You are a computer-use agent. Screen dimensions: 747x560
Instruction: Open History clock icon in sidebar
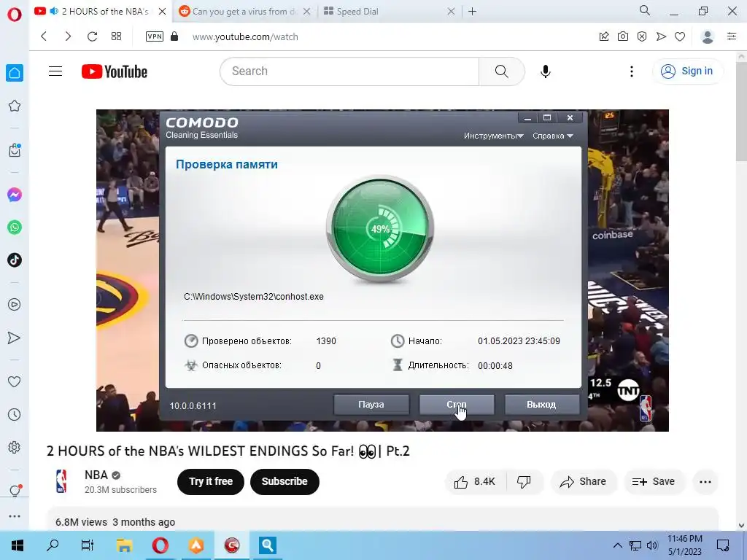pyautogui.click(x=15, y=415)
